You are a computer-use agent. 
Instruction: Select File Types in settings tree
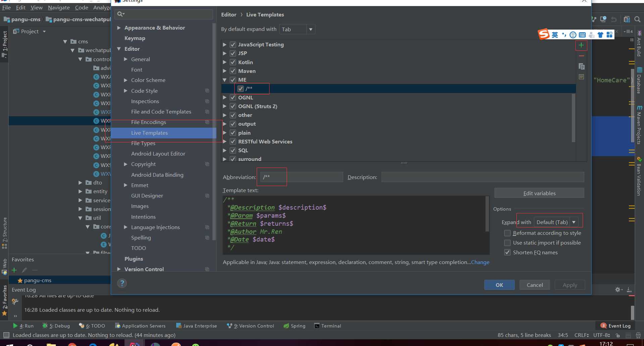143,143
